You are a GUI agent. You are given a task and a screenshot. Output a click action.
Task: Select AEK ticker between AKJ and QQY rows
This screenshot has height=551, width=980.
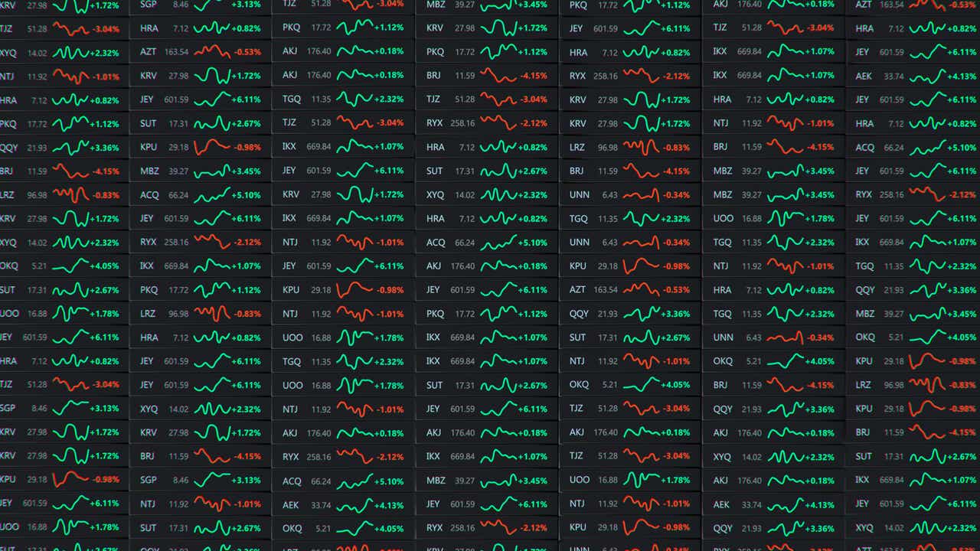click(x=773, y=505)
